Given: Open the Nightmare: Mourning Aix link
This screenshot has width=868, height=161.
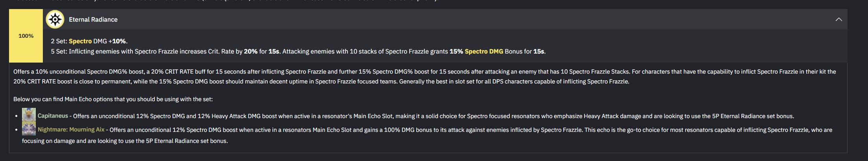Looking at the screenshot, I should point(71,130).
